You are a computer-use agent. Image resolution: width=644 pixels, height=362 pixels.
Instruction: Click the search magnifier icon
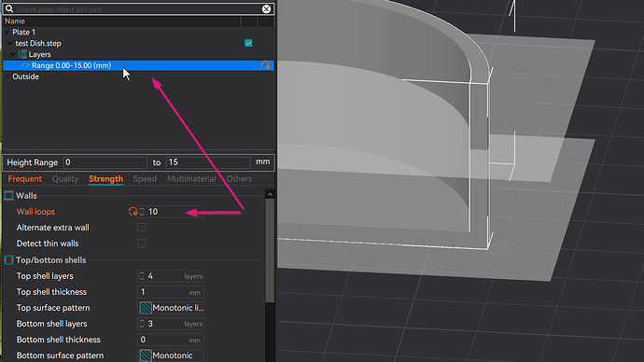pos(9,8)
